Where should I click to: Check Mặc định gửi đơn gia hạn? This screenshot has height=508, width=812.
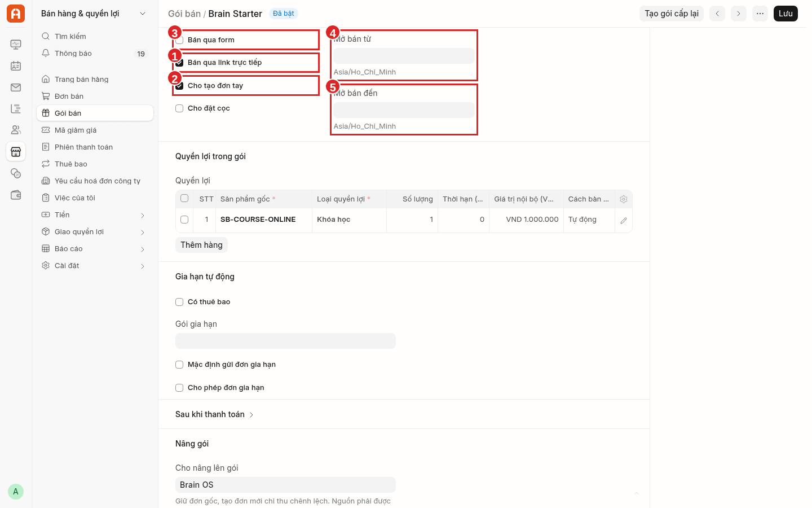tap(179, 365)
